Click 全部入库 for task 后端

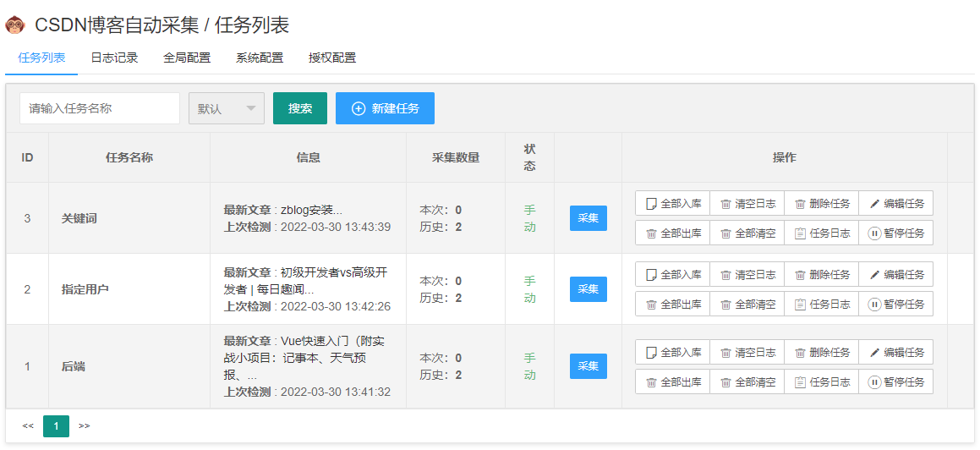[672, 352]
